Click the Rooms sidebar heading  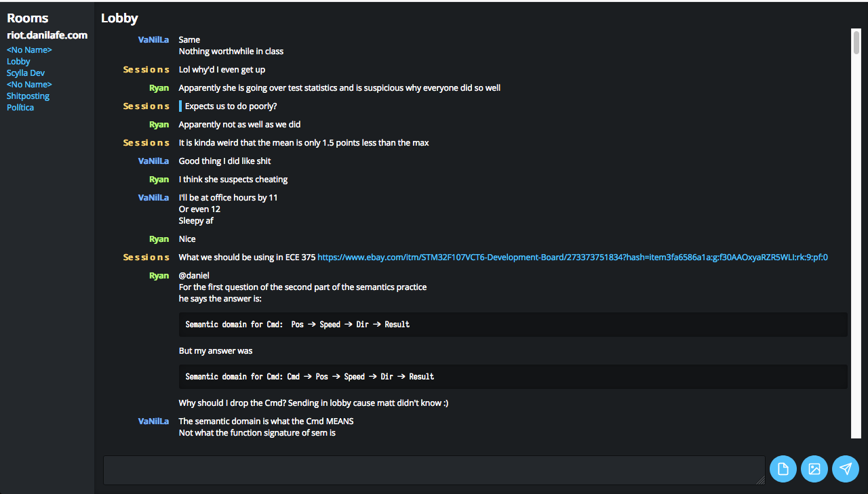(x=28, y=18)
